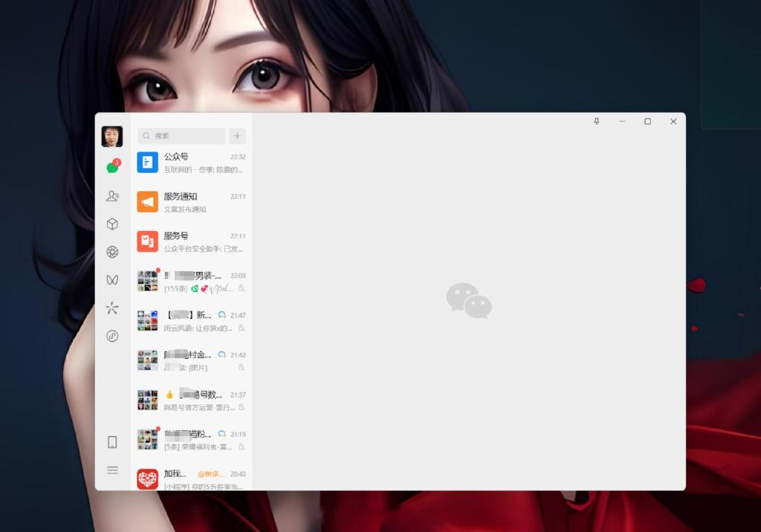Switch to the Contacts sidebar icon

pyautogui.click(x=113, y=195)
